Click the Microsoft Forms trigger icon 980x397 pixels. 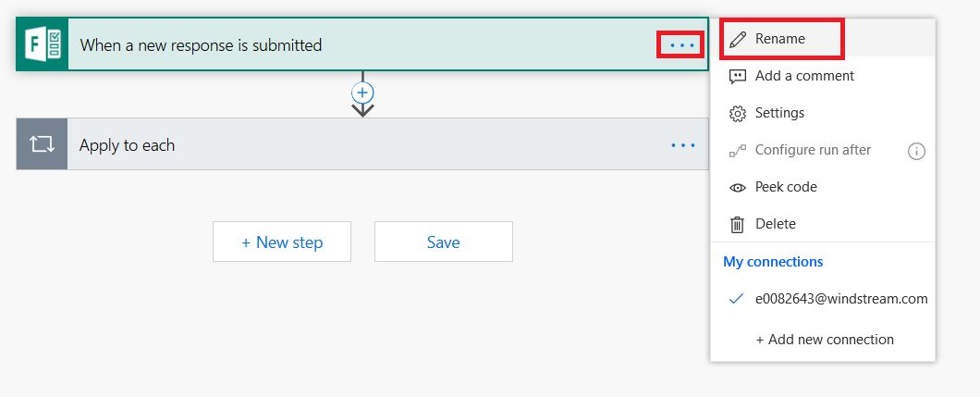point(42,44)
